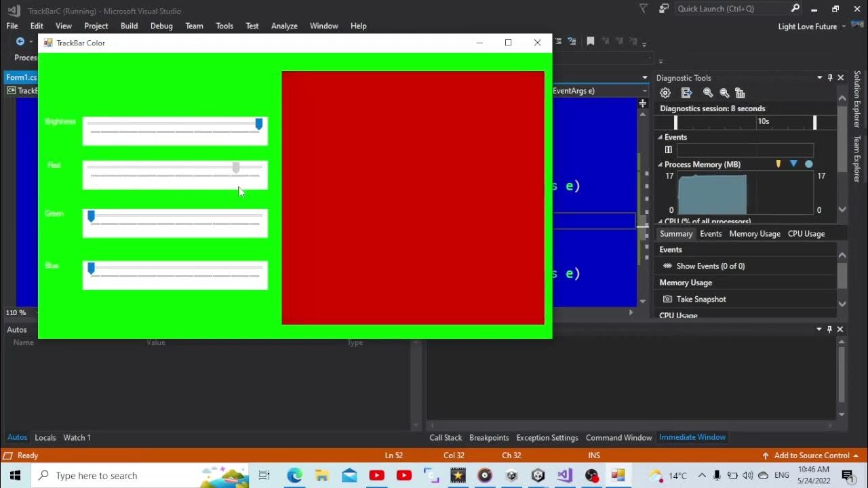This screenshot has height=488, width=868.
Task: Click the Red trackbar thumb
Action: [x=236, y=167]
